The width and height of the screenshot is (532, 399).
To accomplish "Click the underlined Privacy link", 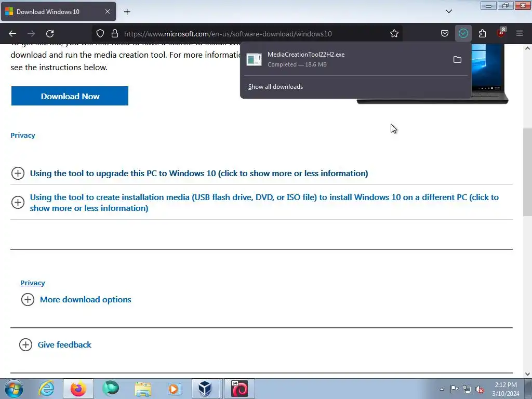I will point(33,283).
